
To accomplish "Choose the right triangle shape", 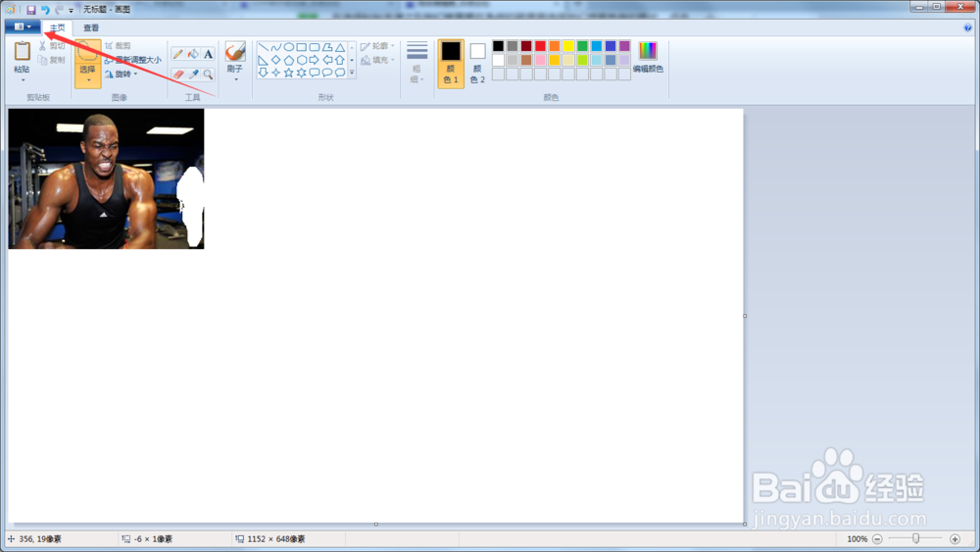I will pyautogui.click(x=263, y=60).
